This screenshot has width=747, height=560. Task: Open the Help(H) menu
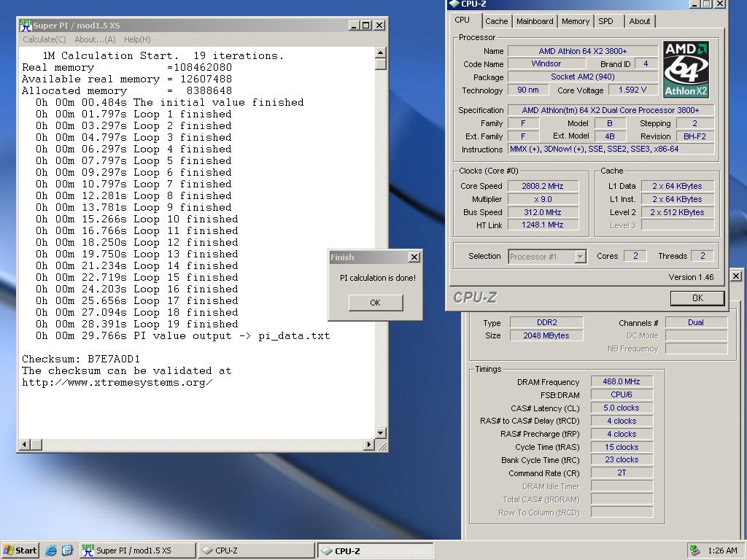pyautogui.click(x=137, y=39)
